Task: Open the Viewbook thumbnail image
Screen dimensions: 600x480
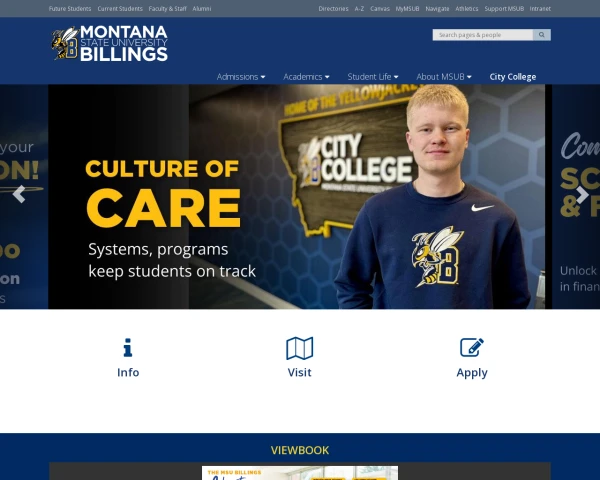Action: tap(300, 473)
